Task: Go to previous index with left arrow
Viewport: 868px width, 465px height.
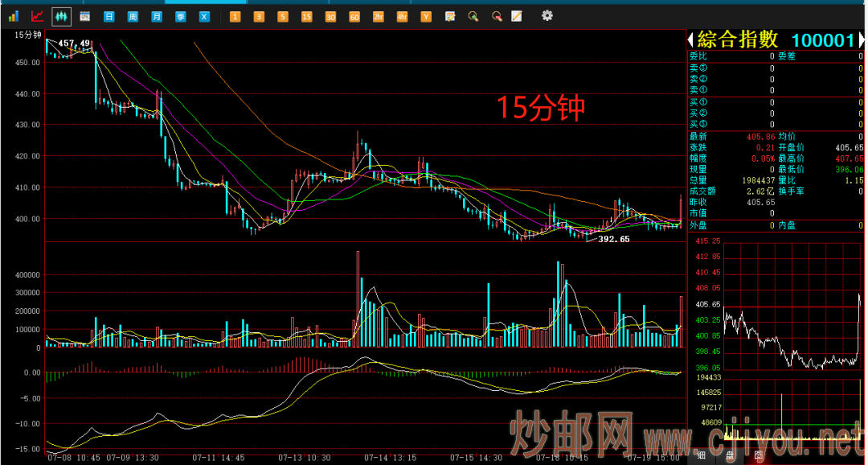Action: pos(690,40)
